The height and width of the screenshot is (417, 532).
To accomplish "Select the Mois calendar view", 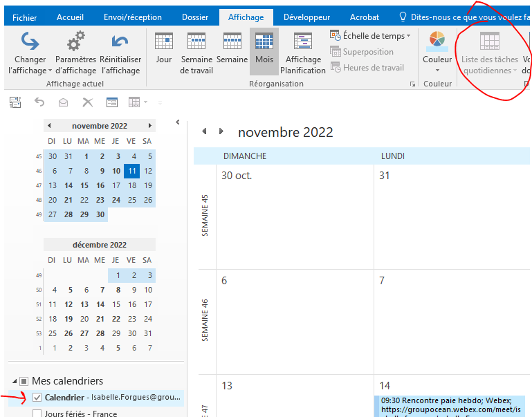I will [264, 51].
